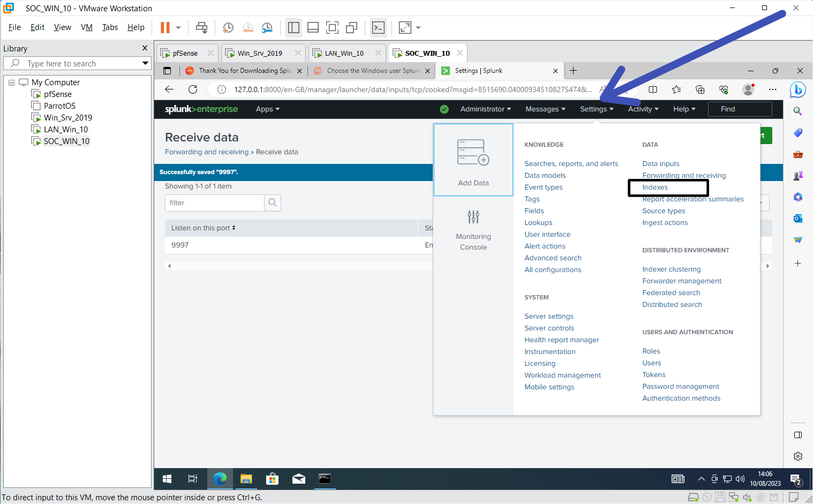Open Data inputs link
This screenshot has width=813, height=504.
pyautogui.click(x=661, y=164)
